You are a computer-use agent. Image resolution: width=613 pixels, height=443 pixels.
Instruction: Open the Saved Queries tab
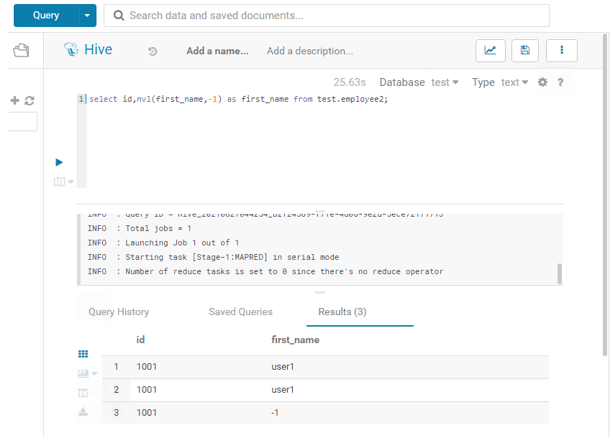click(240, 312)
